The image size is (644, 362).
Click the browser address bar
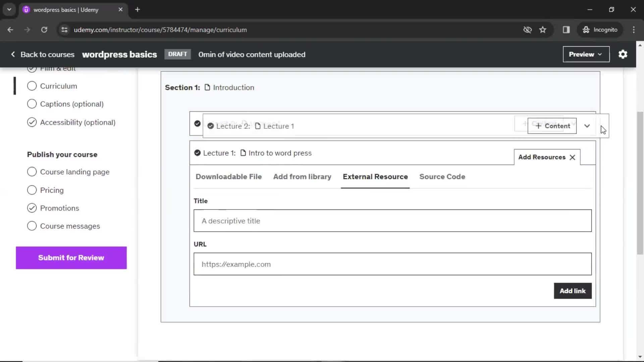tap(288, 30)
